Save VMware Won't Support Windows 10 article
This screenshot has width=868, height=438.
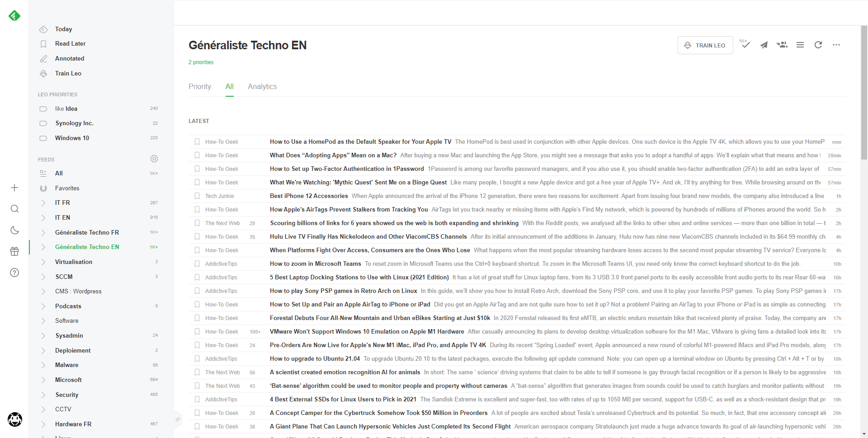pos(197,331)
